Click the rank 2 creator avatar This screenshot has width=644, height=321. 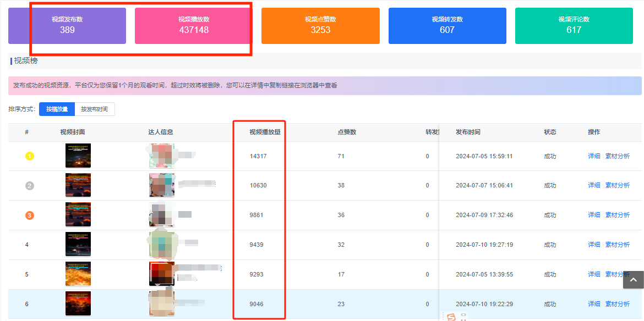[162, 185]
